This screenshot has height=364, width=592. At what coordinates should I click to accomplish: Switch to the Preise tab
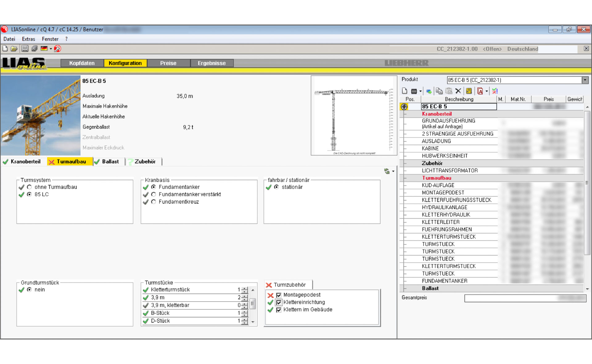168,63
